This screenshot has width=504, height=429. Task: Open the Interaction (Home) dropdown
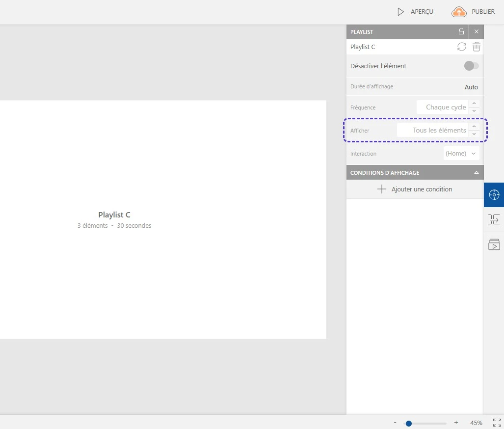461,154
